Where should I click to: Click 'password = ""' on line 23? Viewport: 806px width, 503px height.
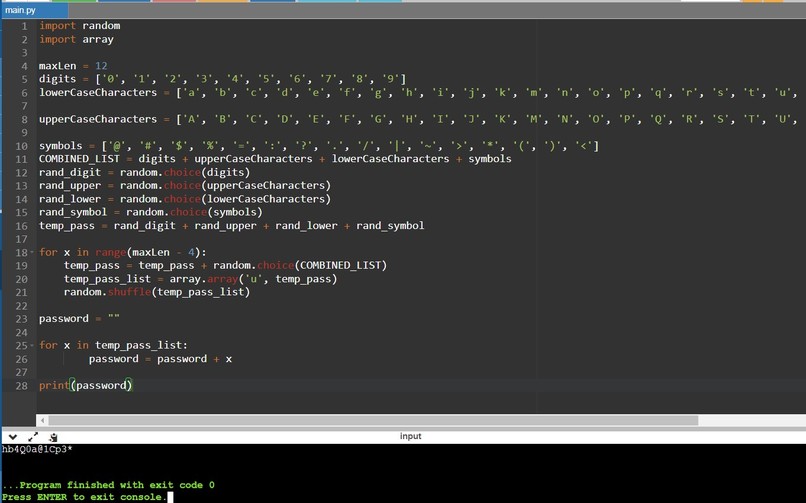click(x=79, y=319)
